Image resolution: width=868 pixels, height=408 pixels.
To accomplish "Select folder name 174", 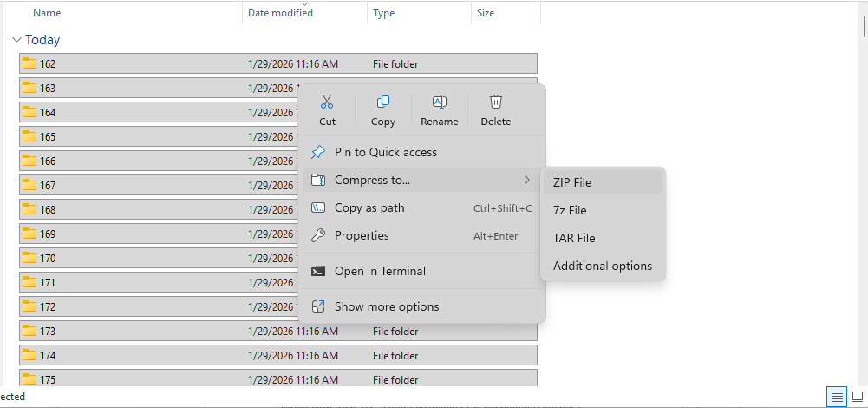I will click(48, 356).
